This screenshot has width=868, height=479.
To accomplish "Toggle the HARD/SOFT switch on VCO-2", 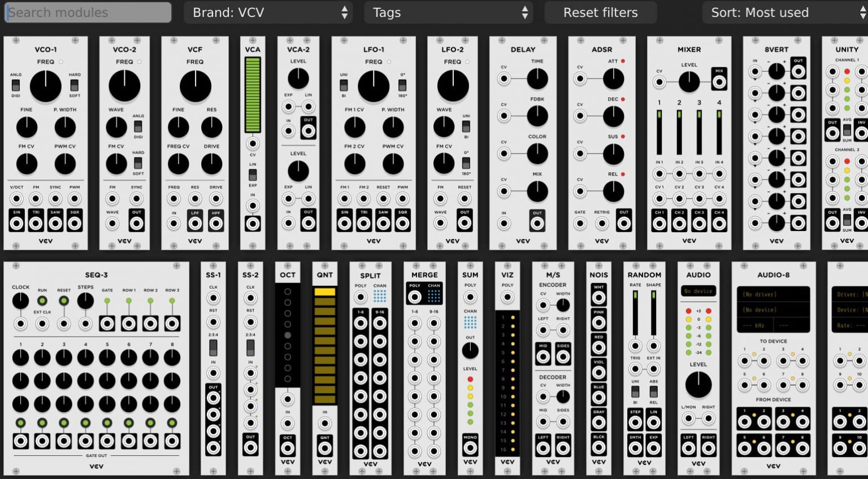I will click(138, 162).
